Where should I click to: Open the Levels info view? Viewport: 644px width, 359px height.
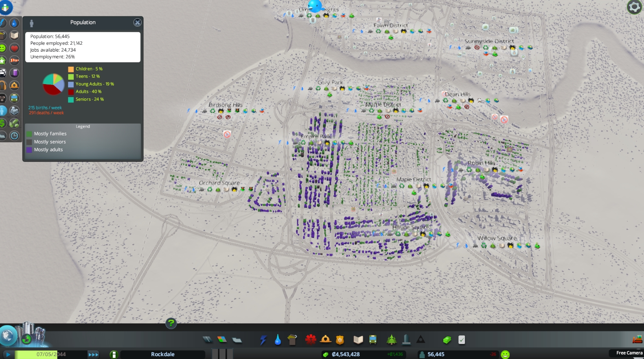[x=2, y=61]
